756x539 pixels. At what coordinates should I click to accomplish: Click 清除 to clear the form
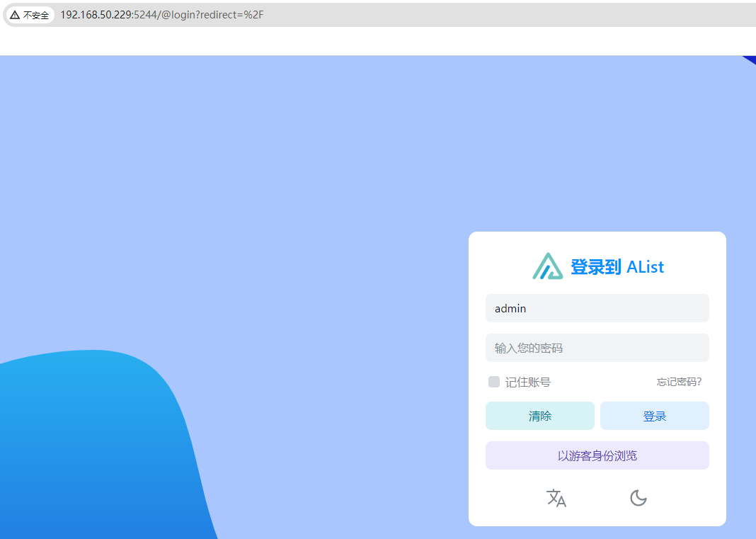[x=540, y=416]
